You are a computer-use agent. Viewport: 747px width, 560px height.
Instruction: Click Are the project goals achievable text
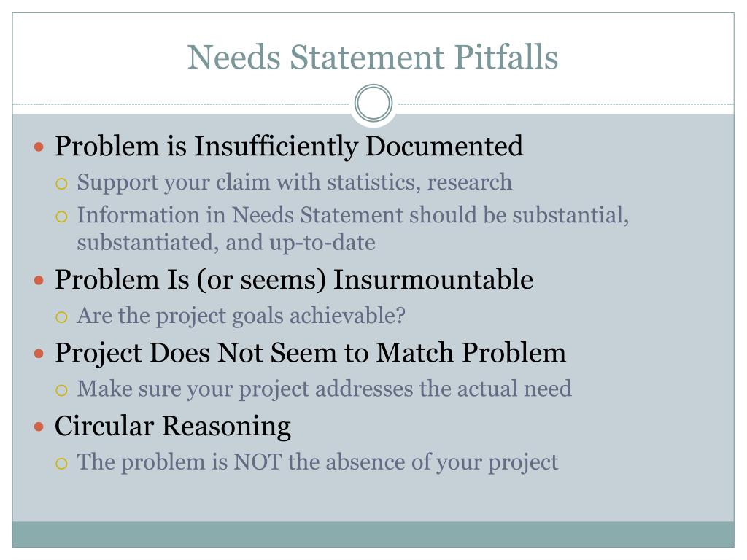241,316
